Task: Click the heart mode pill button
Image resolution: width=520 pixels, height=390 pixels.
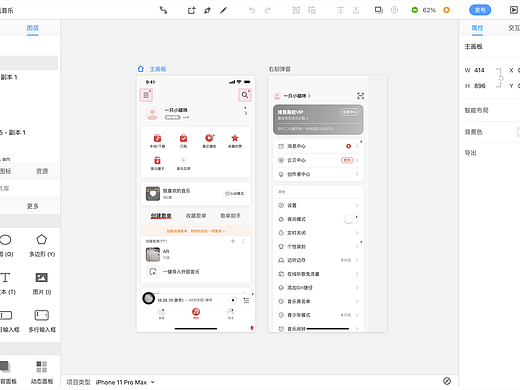Action: tap(234, 193)
